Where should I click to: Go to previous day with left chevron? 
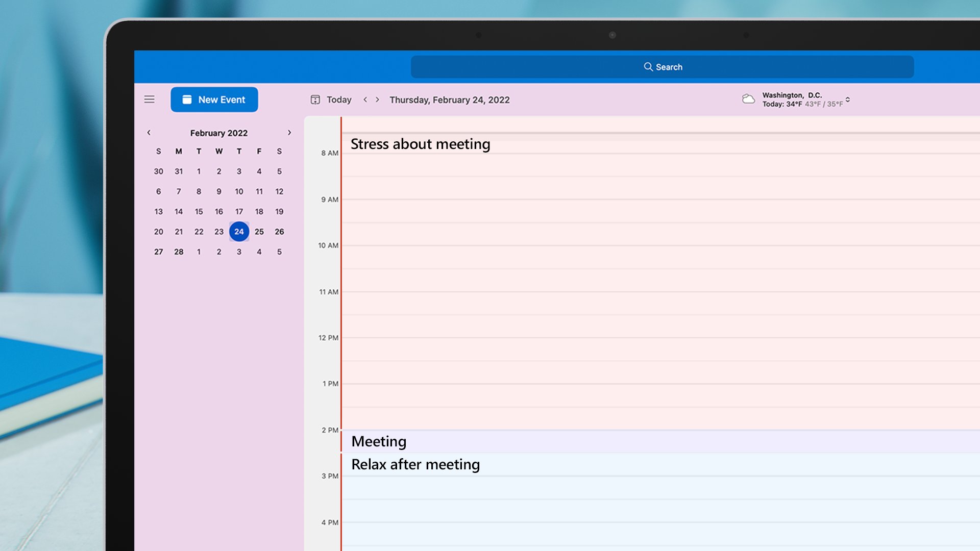tap(365, 100)
